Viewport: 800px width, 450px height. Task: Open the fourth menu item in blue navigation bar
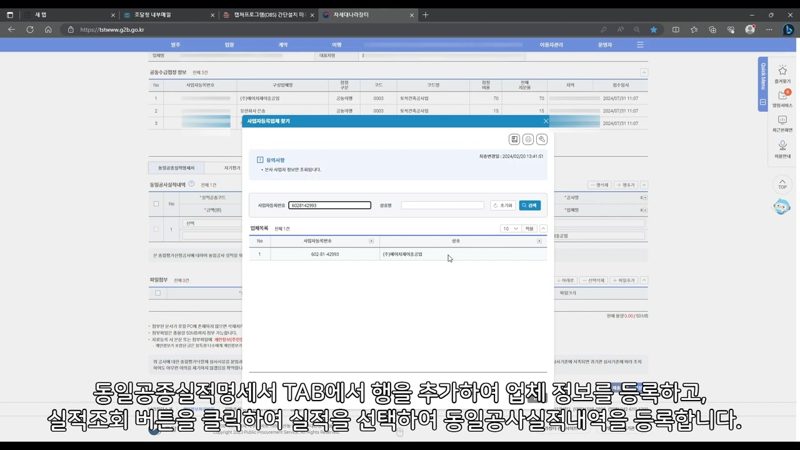point(337,45)
